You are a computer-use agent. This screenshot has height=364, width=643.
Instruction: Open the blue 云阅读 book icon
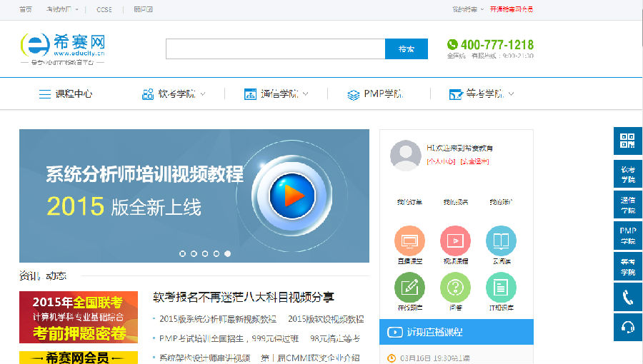[501, 241]
